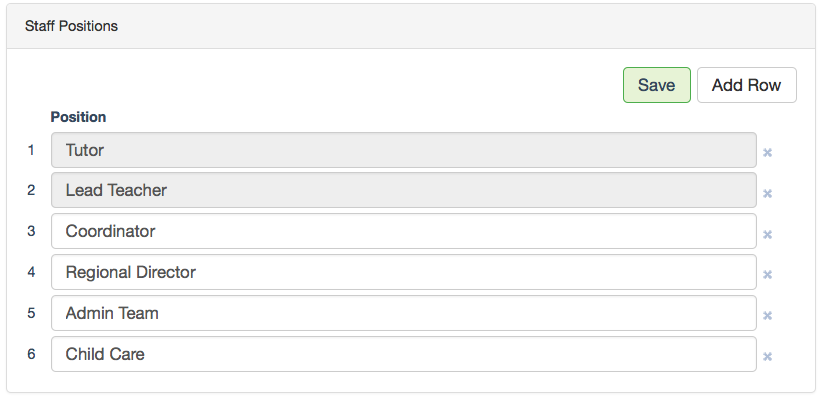Select row number 3 label
This screenshot has height=405, width=828.
point(31,231)
